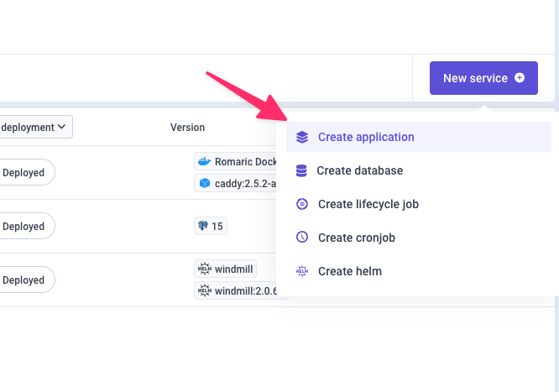This screenshot has width=559, height=392.
Task: Click the Version column header
Action: coord(187,128)
